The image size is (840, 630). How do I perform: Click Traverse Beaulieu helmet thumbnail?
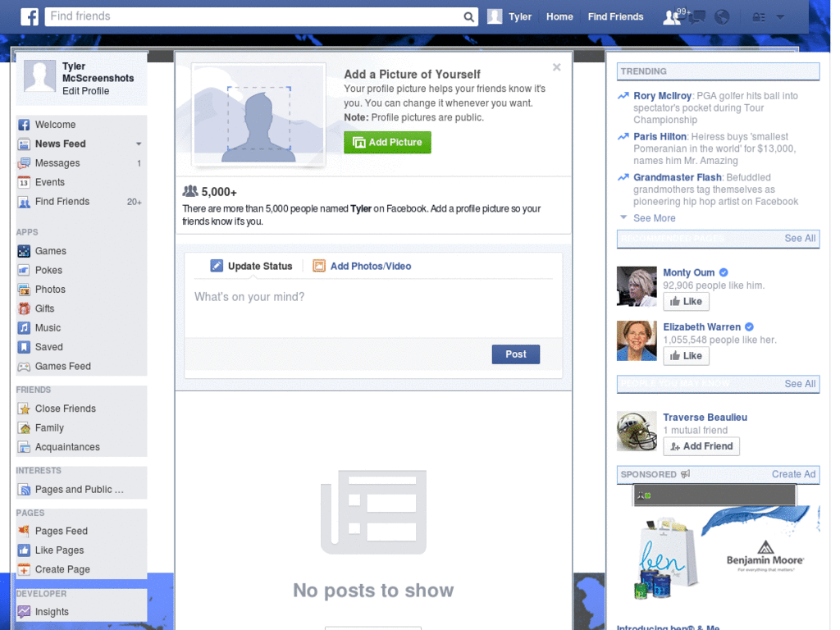637,431
